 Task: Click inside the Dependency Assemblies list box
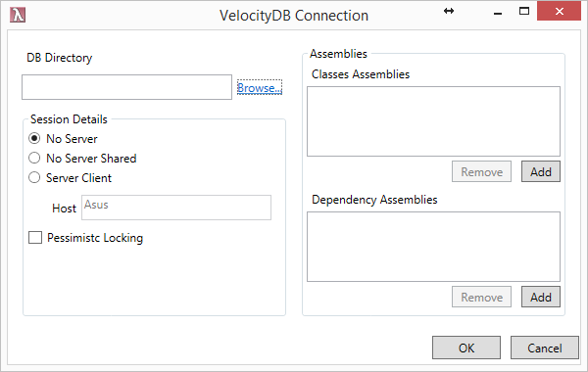pos(433,247)
